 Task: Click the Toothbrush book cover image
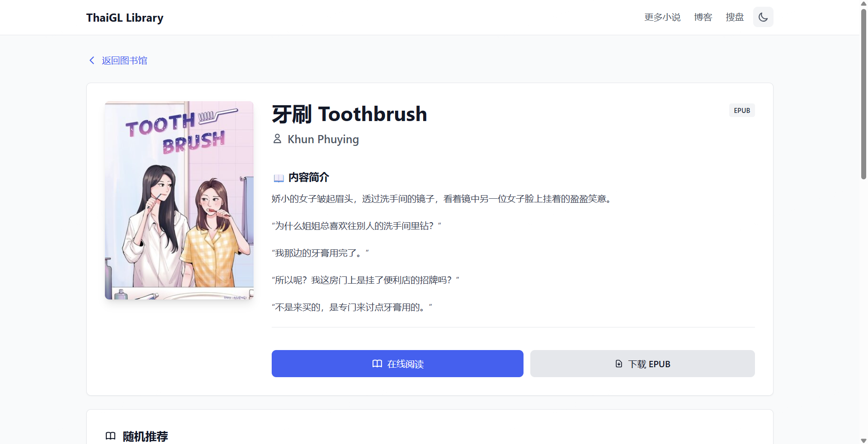(x=179, y=200)
